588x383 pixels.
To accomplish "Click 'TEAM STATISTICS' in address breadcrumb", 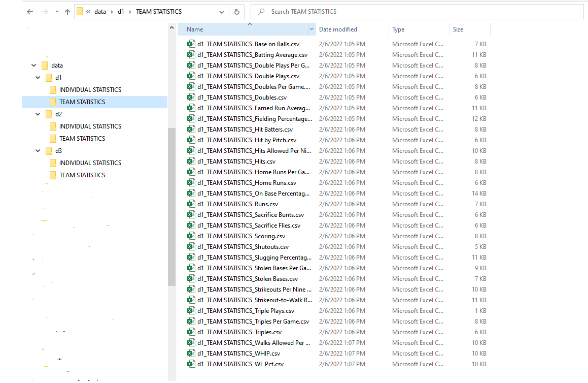I will (x=159, y=12).
